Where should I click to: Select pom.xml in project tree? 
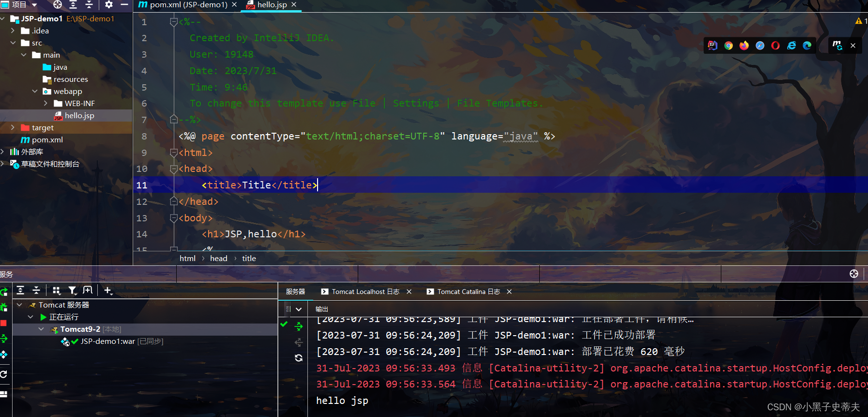click(42, 139)
